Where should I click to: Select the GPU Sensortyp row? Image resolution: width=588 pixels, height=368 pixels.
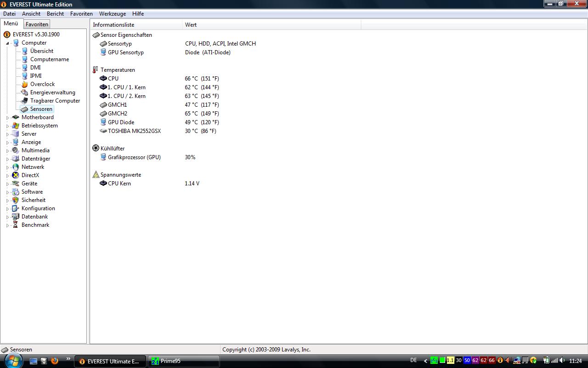(x=165, y=52)
